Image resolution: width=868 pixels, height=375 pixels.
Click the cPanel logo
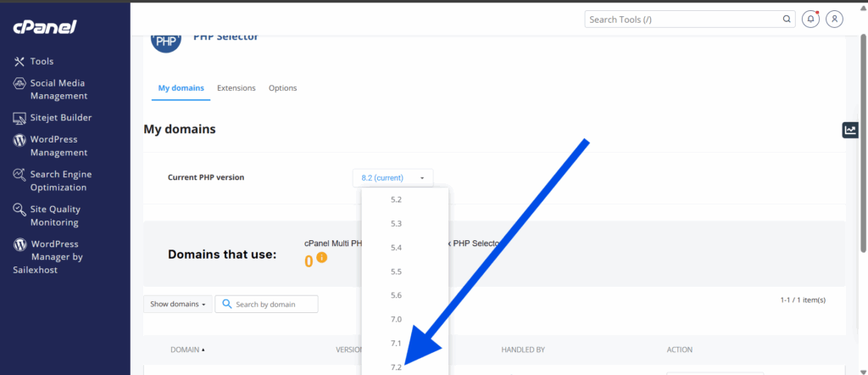[45, 26]
